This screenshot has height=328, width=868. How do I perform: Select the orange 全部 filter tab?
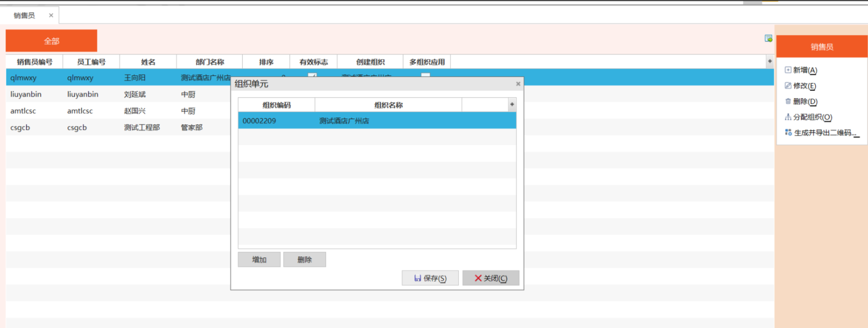pyautogui.click(x=51, y=41)
